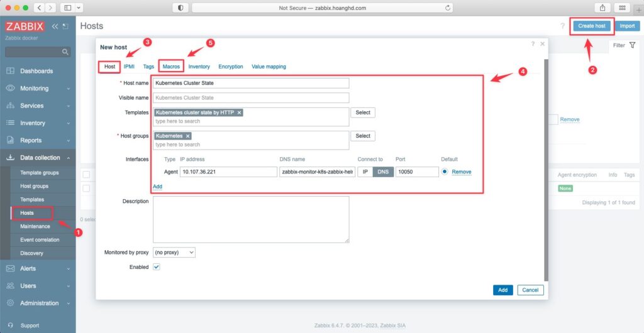Click the Administration gear icon
Screen dimensions: 644x333
pos(11,303)
